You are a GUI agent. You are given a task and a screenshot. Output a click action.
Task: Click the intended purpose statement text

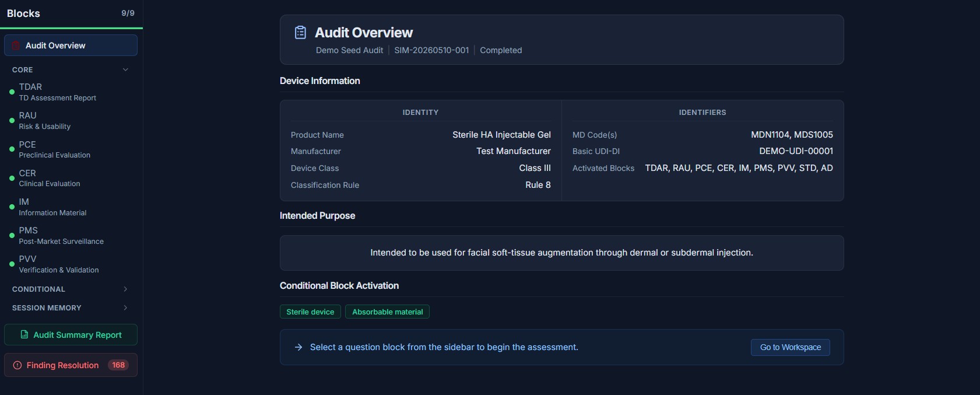pos(561,253)
